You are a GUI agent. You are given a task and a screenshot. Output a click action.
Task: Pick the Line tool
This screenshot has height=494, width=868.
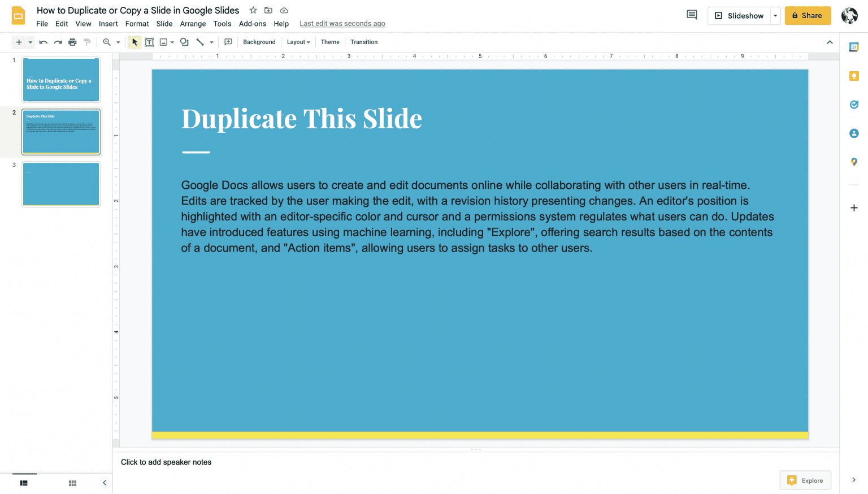[x=201, y=42]
